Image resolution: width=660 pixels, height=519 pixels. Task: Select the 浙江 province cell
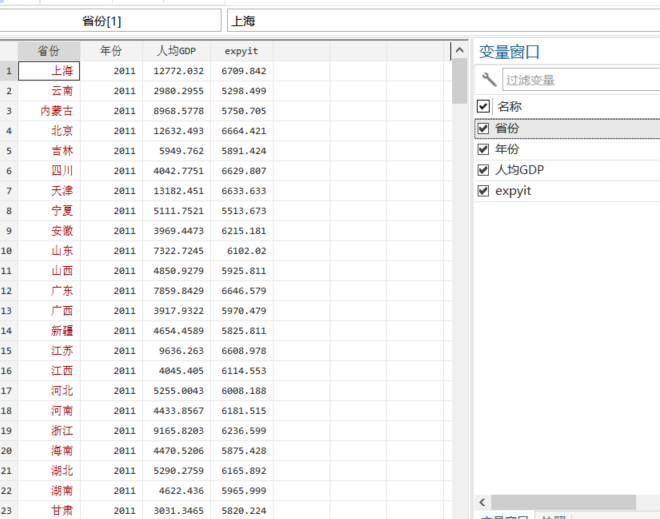[x=49, y=431]
